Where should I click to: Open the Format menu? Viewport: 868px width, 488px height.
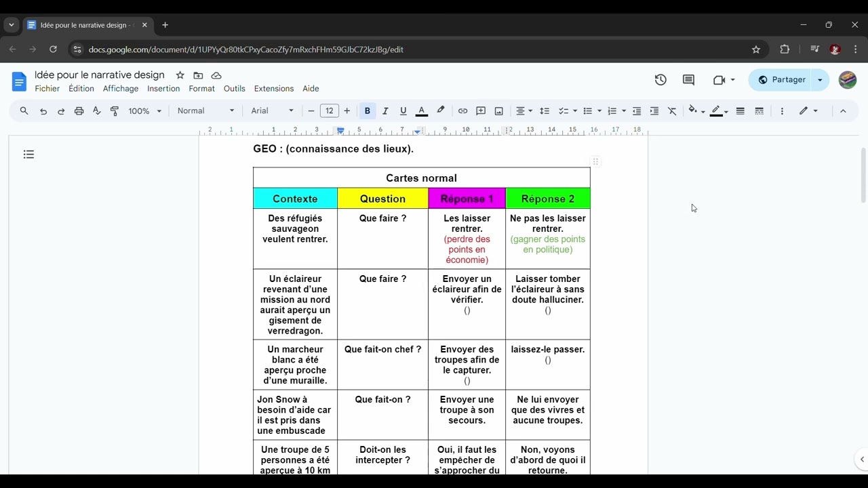click(x=201, y=89)
